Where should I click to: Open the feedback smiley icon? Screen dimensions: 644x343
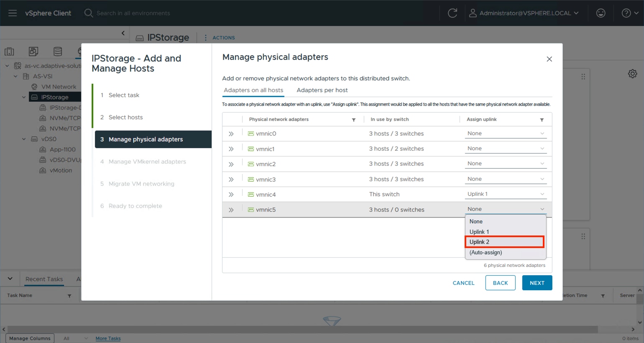click(x=601, y=13)
